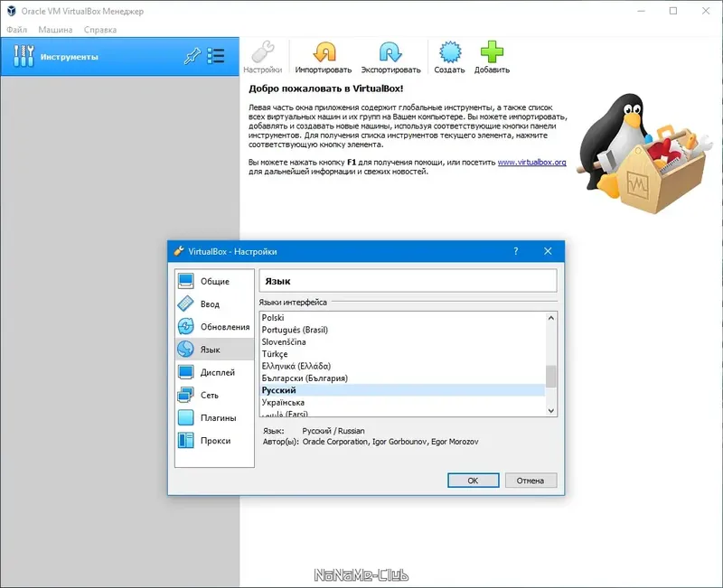Maximize the Oracle VM VirtualBox window
This screenshot has height=588, width=723.
pos(673,11)
